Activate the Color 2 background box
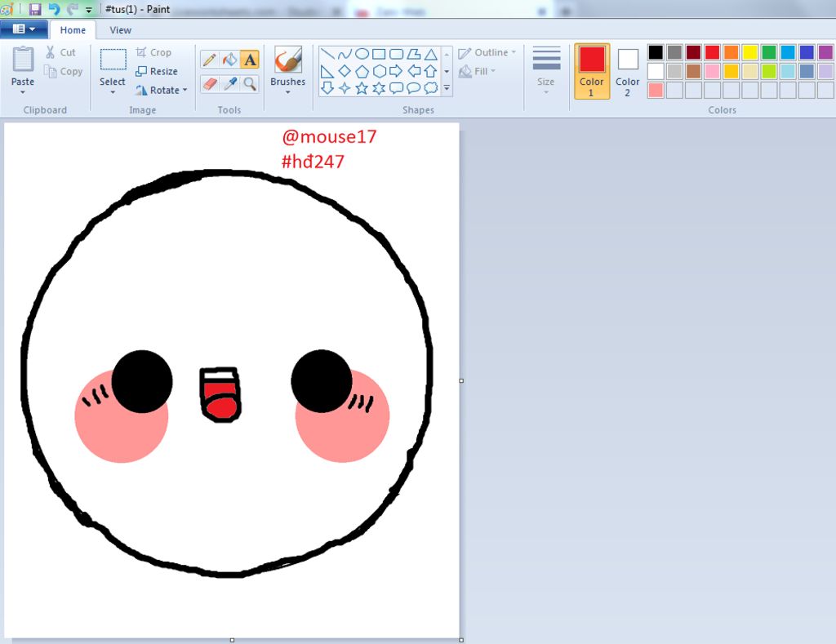Image resolution: width=836 pixels, height=644 pixels. click(628, 72)
